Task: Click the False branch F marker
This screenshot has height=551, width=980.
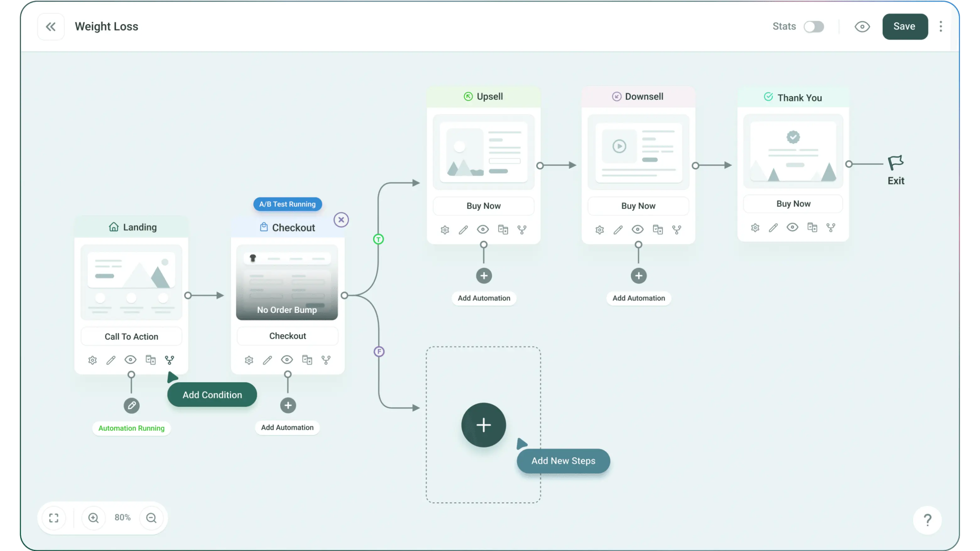Action: point(379,351)
